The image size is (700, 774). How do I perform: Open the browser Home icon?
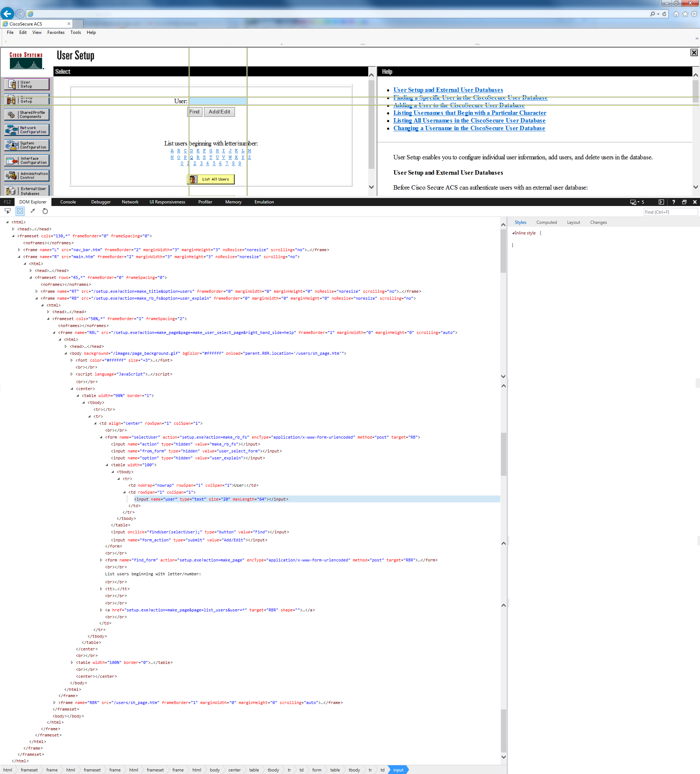tap(676, 14)
